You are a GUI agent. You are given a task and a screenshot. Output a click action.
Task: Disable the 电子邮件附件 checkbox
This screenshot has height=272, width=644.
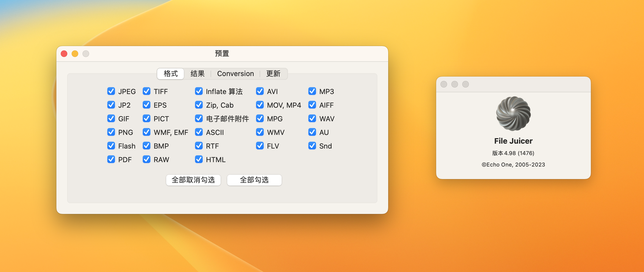point(199,119)
